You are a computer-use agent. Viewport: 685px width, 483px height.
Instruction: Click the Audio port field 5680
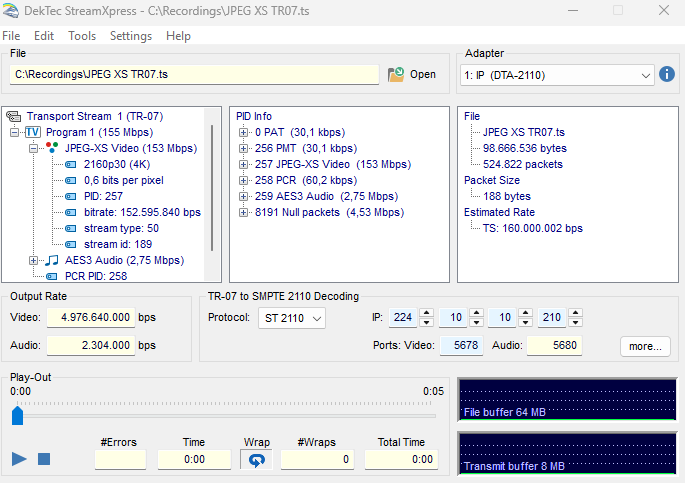coord(554,345)
